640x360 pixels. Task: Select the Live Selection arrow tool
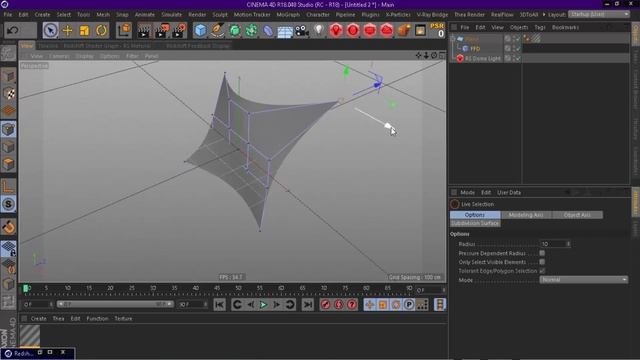pos(50,30)
